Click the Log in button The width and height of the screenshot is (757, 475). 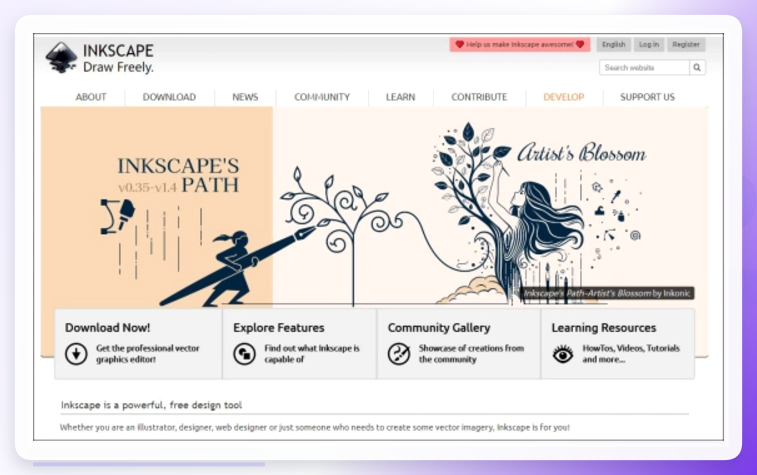tap(649, 44)
